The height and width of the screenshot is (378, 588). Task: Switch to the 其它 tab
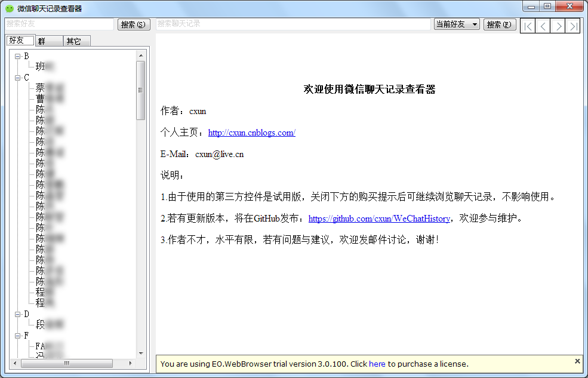(x=76, y=41)
